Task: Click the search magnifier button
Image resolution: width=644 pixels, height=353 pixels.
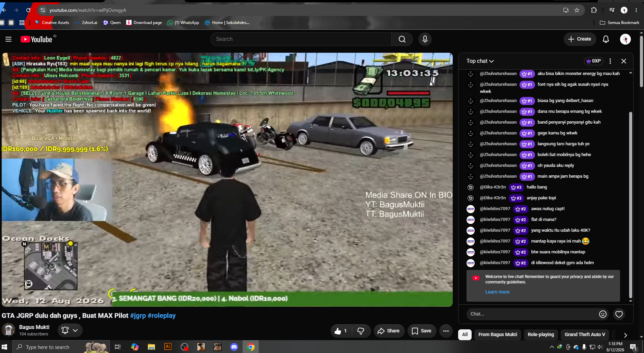Action: tap(402, 39)
